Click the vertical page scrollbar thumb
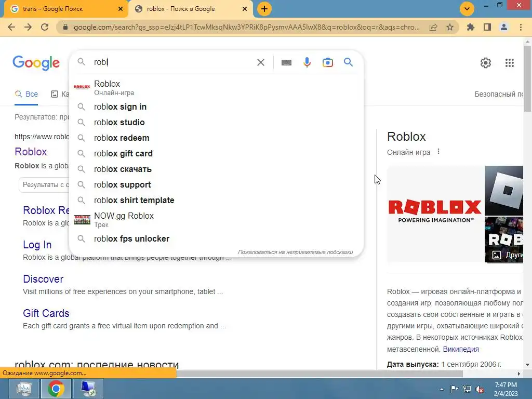The image size is (532, 399). point(527,78)
